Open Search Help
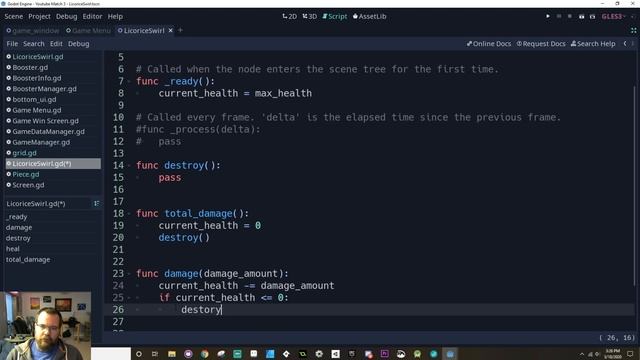The image size is (640, 360). (593, 44)
